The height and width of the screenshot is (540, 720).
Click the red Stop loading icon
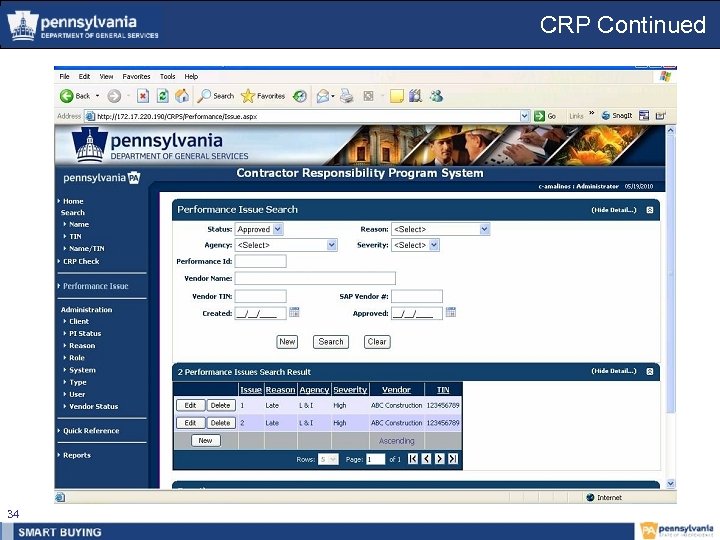click(x=143, y=96)
